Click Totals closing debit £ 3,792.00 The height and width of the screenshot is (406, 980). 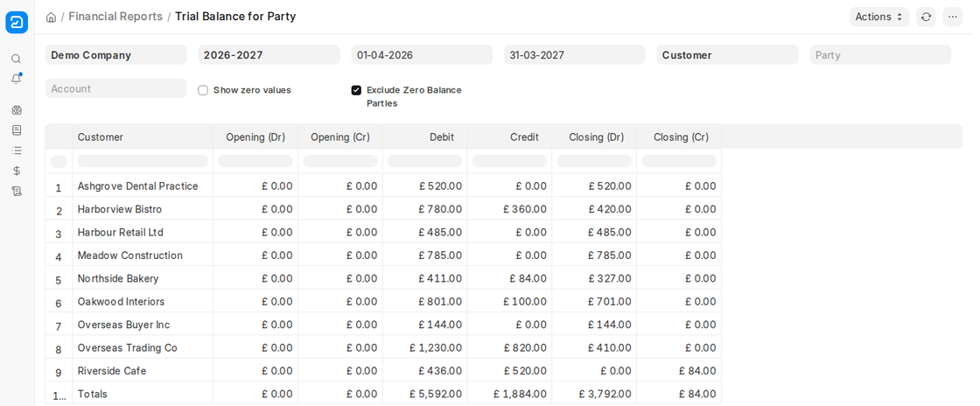[594, 394]
